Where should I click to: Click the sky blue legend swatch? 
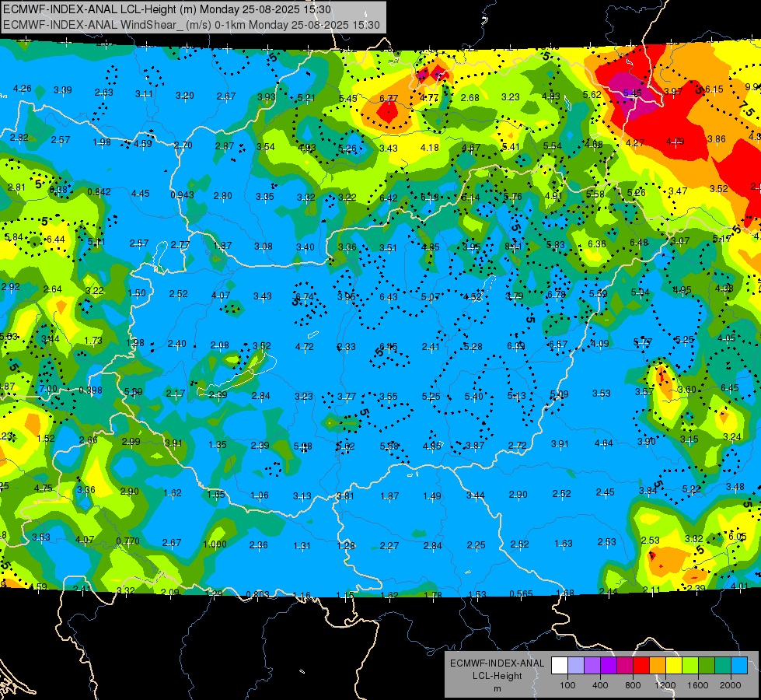coord(739,665)
